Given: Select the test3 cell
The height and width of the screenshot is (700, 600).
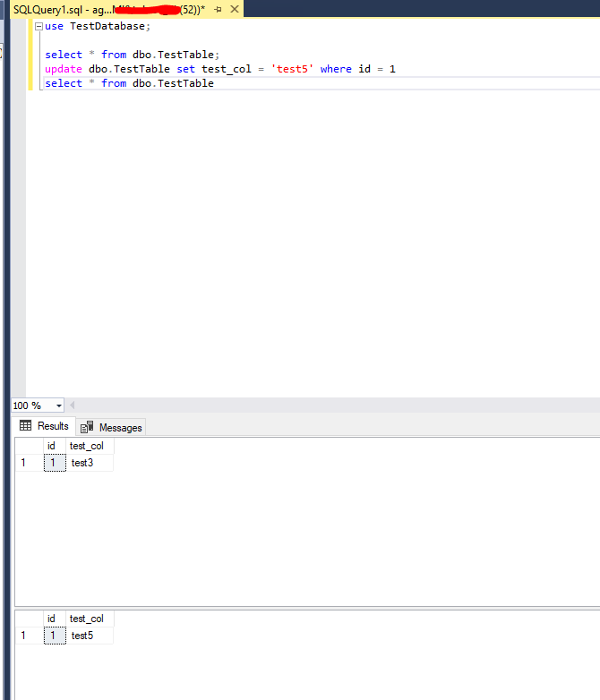Looking at the screenshot, I should 90,463.
